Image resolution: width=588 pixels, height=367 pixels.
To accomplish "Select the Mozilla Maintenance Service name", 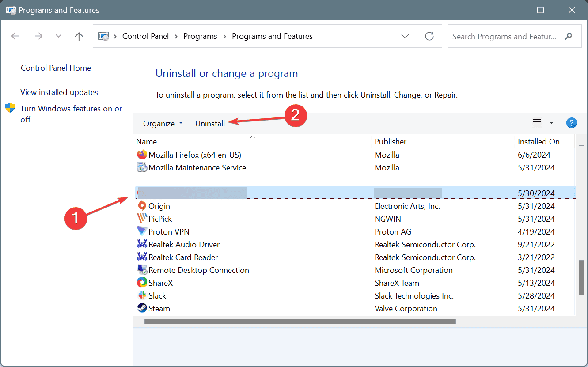I will 197,168.
